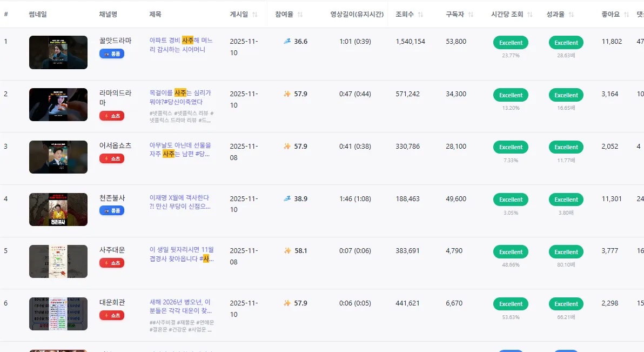Screen dimensions: 644x352
Task: Click the blue trend icon next to 천존불사's 38.9
Action: (288, 198)
